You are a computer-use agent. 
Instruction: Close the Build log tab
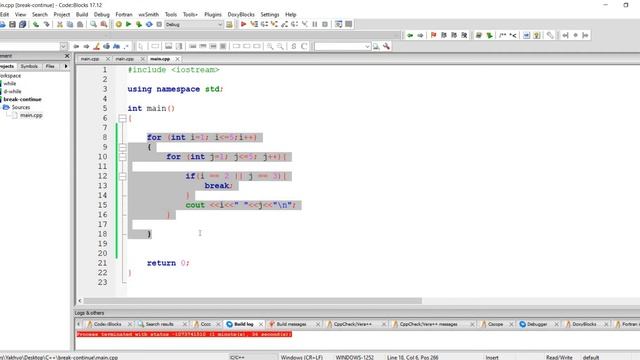261,324
